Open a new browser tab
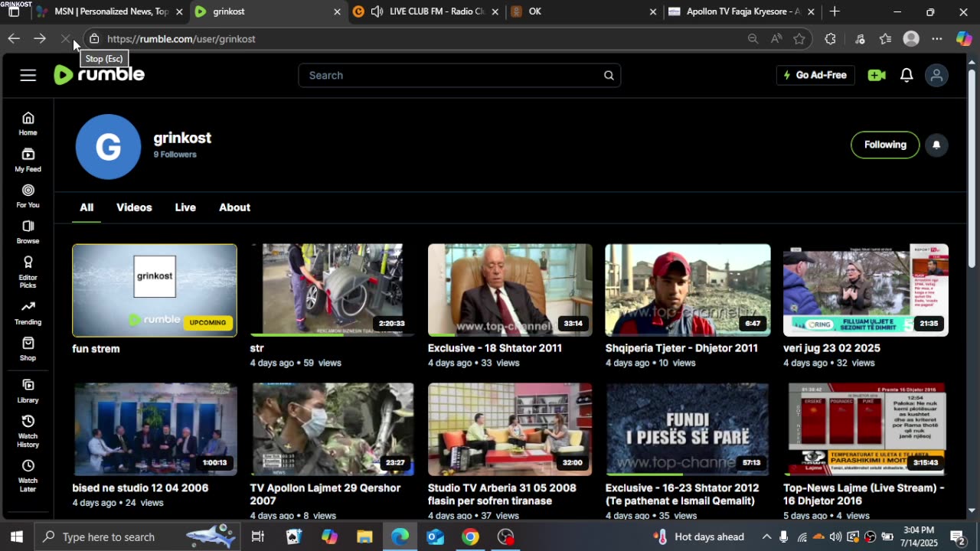 pyautogui.click(x=835, y=11)
